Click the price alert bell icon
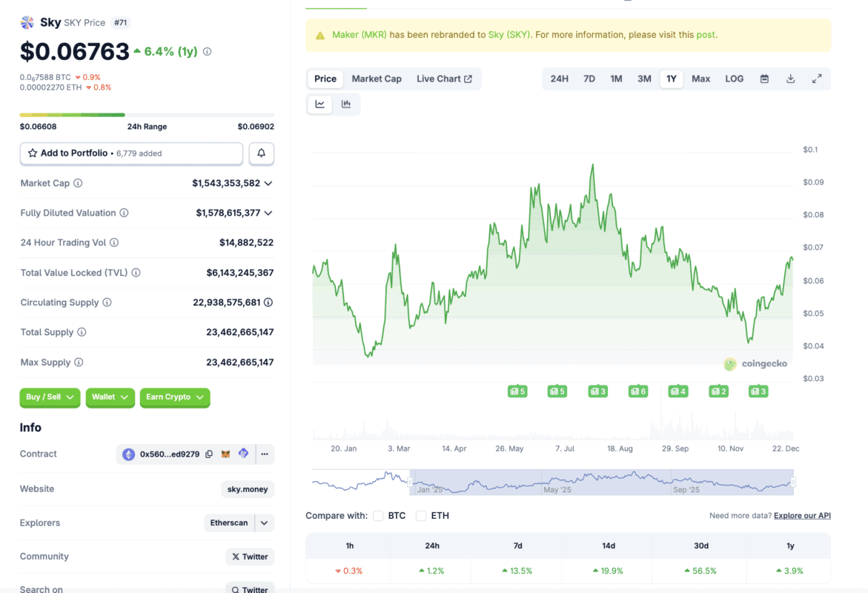This screenshot has width=868, height=593. [261, 153]
